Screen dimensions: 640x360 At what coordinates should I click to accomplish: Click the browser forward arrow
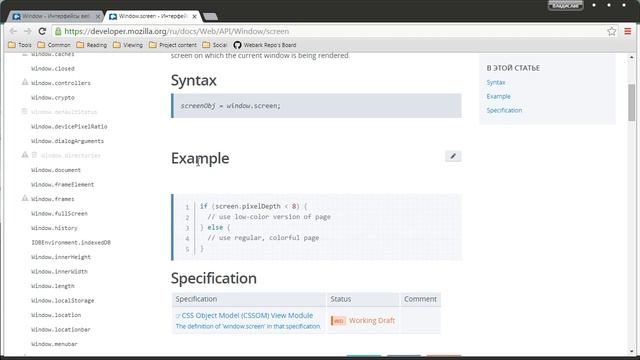(x=27, y=31)
